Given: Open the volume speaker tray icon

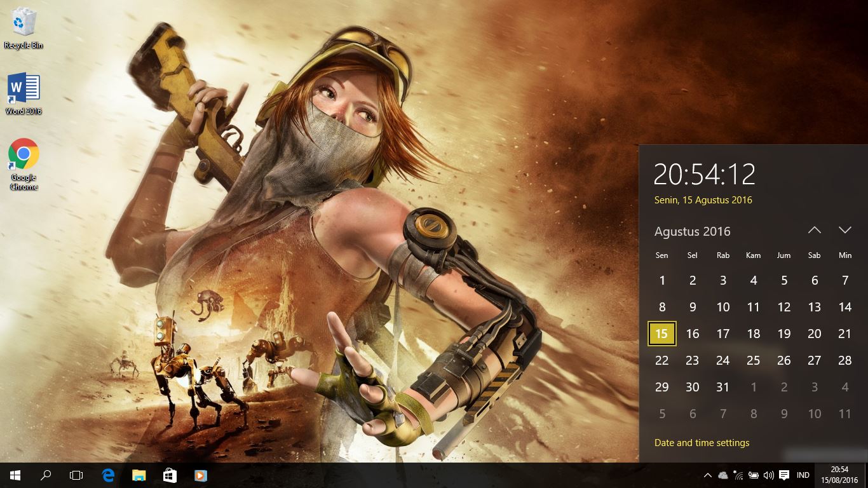Looking at the screenshot, I should tap(769, 475).
